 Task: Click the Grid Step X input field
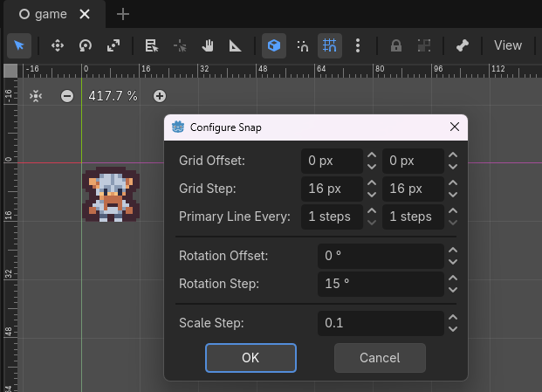(x=331, y=189)
